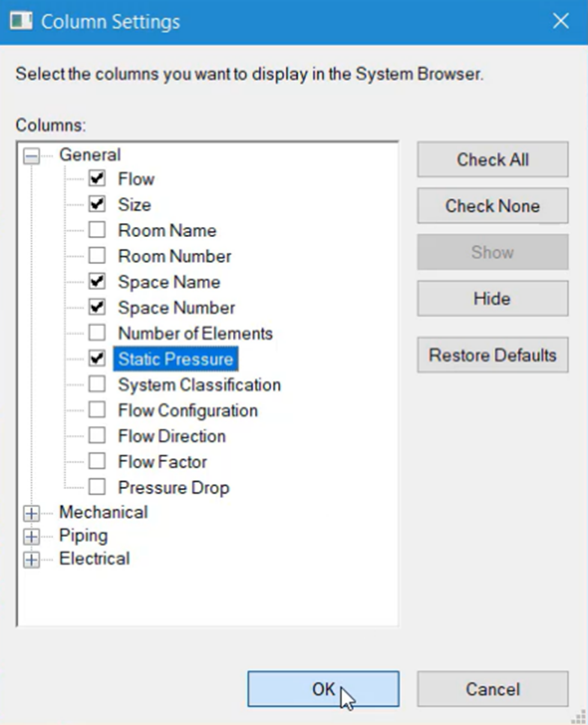
Task: Select the Mechanical category label
Action: pyautogui.click(x=104, y=512)
